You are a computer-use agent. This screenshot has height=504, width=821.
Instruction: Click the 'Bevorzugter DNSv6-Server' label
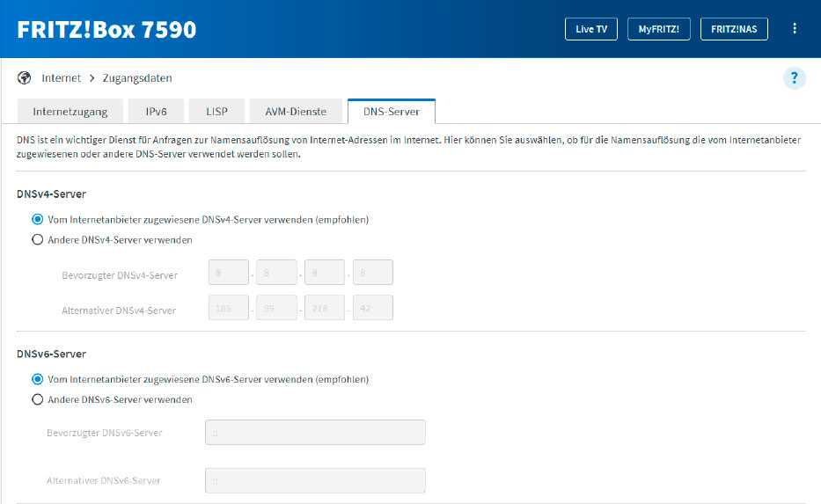[105, 433]
